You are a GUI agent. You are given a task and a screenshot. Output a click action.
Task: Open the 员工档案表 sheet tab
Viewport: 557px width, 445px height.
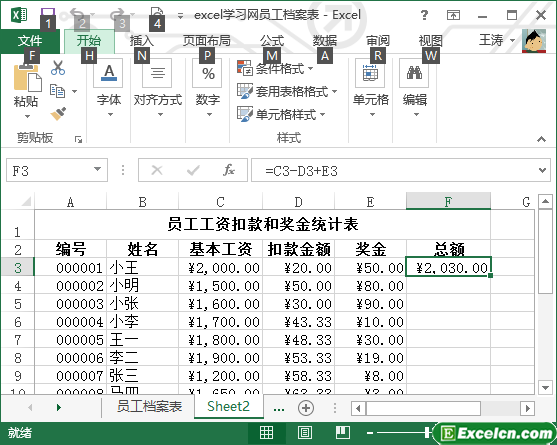[149, 406]
